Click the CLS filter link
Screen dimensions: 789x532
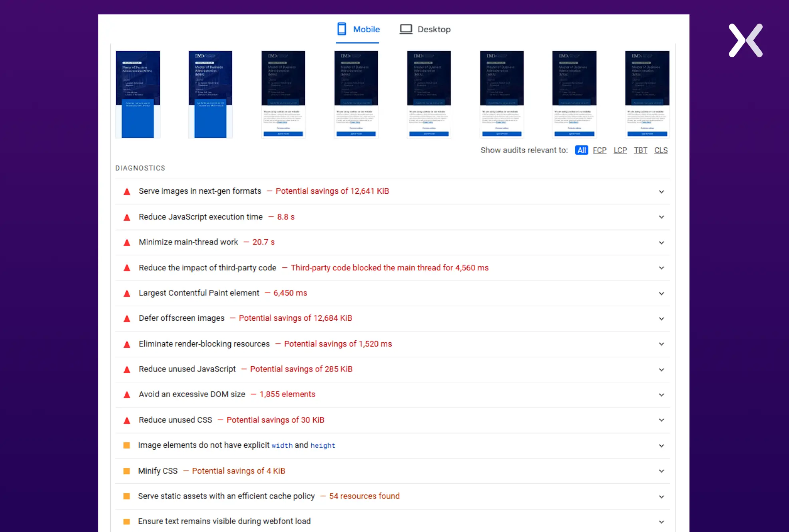(661, 150)
